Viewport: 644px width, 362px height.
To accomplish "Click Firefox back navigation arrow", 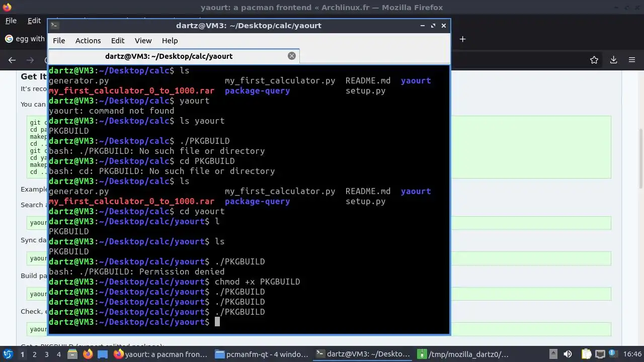I will (12, 60).
